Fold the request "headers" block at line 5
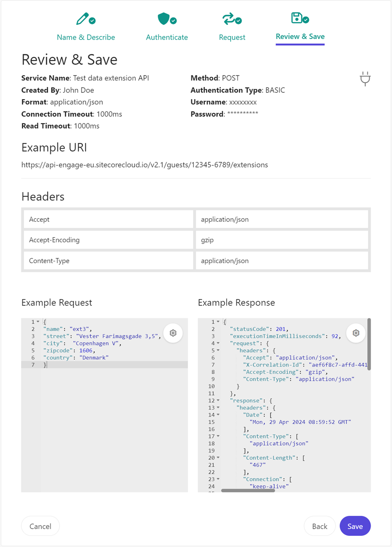Viewport: 392px width, 547px height. pos(218,351)
